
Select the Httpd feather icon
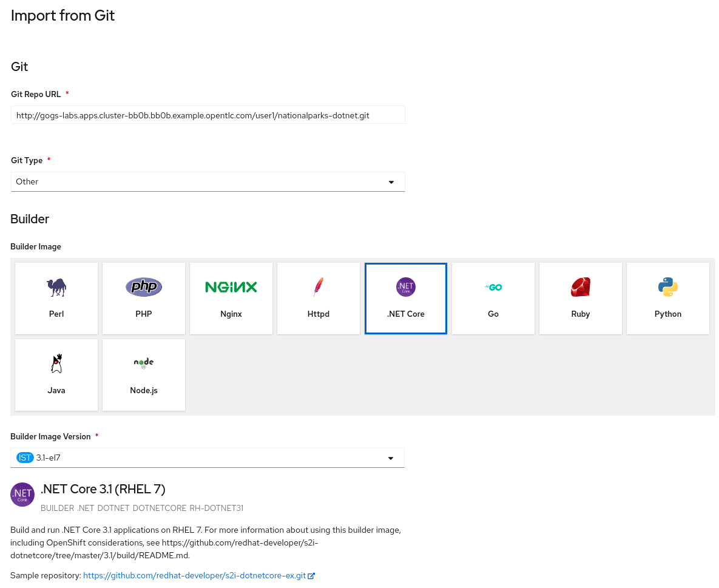[x=319, y=287]
